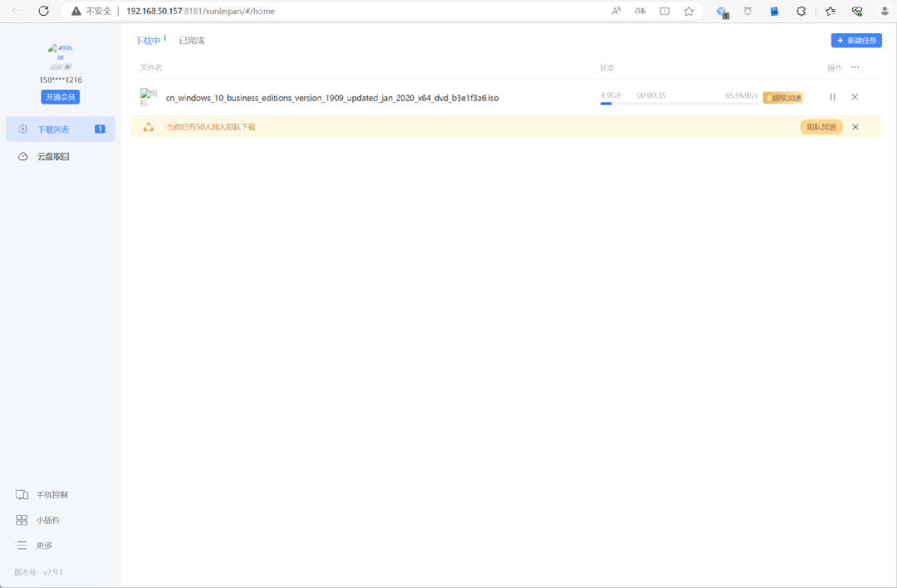
Task: Expand the 更多 menu
Action: (44, 546)
